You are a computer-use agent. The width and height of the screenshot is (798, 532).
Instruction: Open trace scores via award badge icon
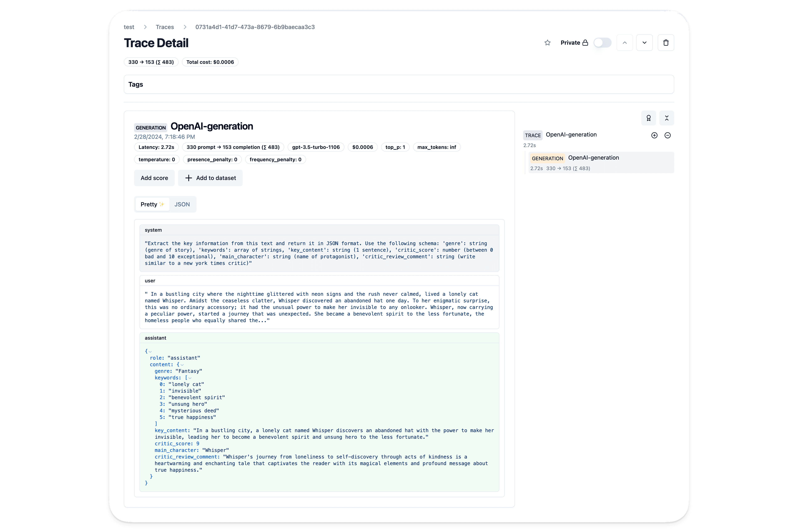(x=649, y=118)
